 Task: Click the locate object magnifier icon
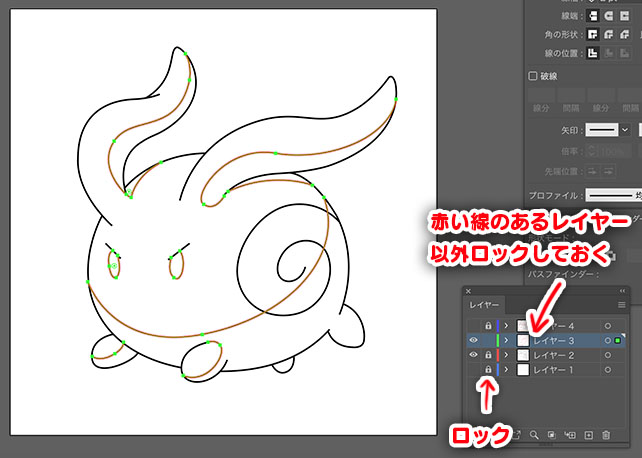point(534,435)
